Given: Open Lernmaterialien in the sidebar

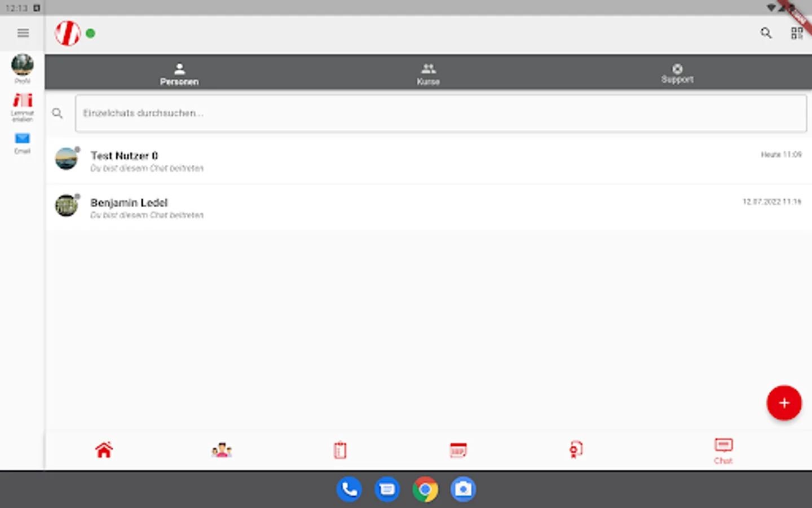Looking at the screenshot, I should pos(23,107).
